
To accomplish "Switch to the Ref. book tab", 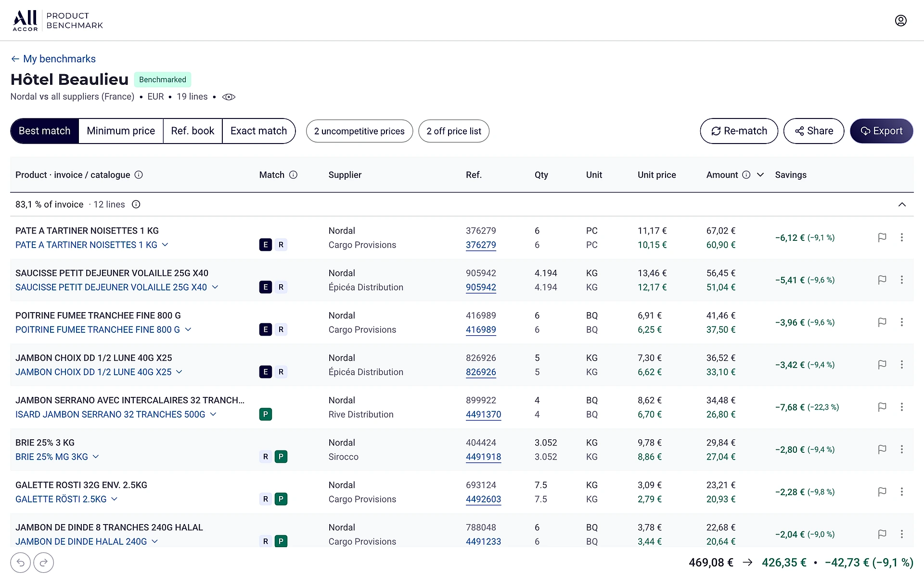I will pyautogui.click(x=192, y=131).
